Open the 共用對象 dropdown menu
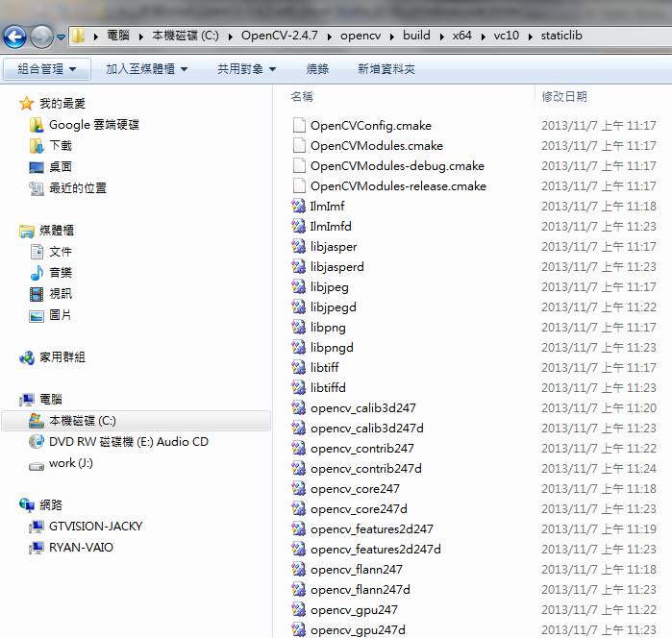 click(x=246, y=69)
